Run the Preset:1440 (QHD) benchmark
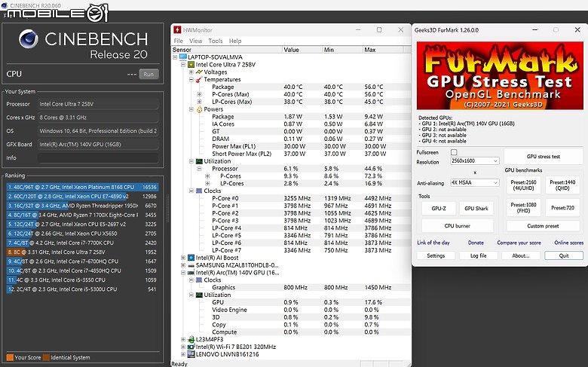 pyautogui.click(x=562, y=185)
